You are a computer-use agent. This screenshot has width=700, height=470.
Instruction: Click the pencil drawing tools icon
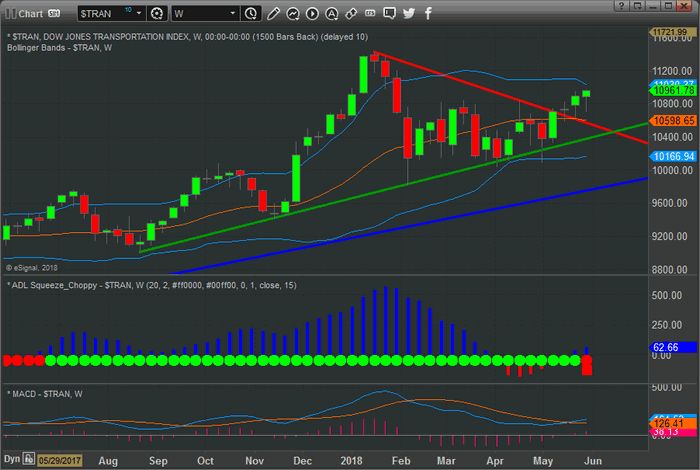[x=273, y=14]
